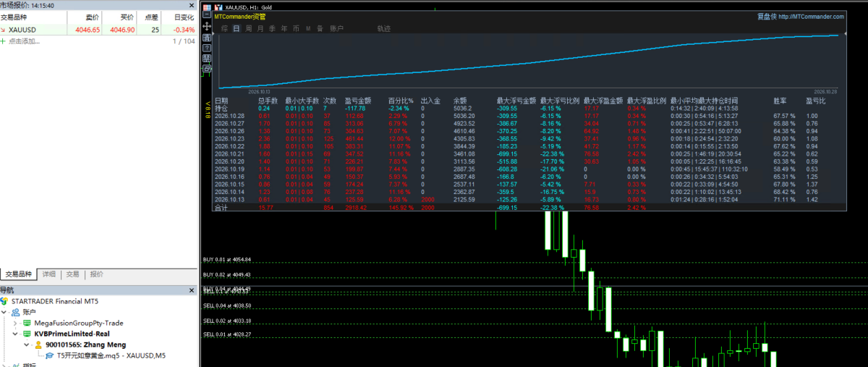The height and width of the screenshot is (367, 868).
Task: Open the http://MTCommander.com link
Action: click(x=811, y=16)
